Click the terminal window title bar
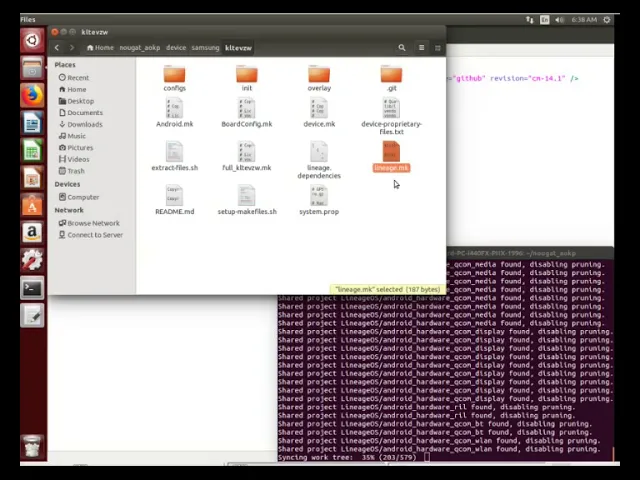This screenshot has height=480, width=640. [530, 253]
